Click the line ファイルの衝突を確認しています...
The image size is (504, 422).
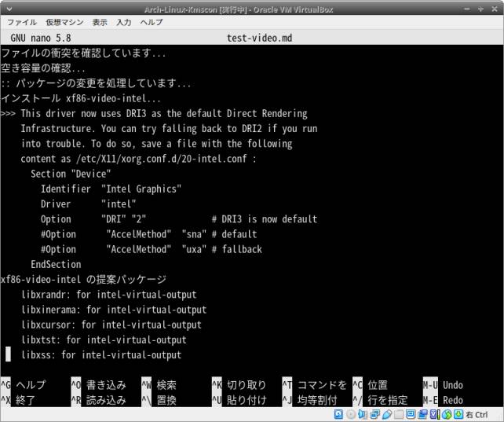[x=83, y=53]
